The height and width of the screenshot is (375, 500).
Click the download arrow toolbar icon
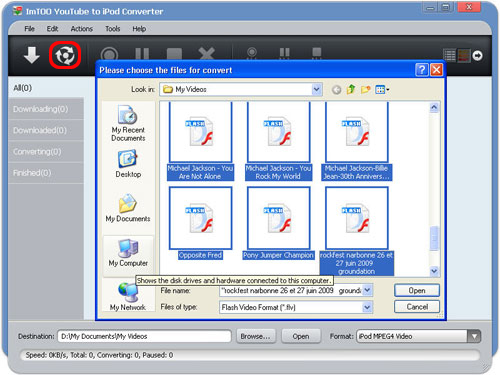(x=32, y=55)
